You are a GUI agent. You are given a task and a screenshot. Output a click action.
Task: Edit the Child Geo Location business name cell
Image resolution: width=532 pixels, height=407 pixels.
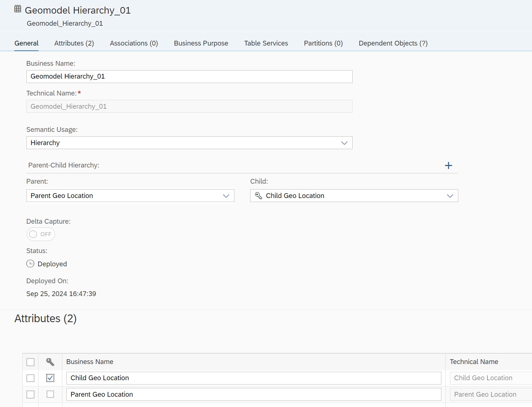pyautogui.click(x=253, y=378)
